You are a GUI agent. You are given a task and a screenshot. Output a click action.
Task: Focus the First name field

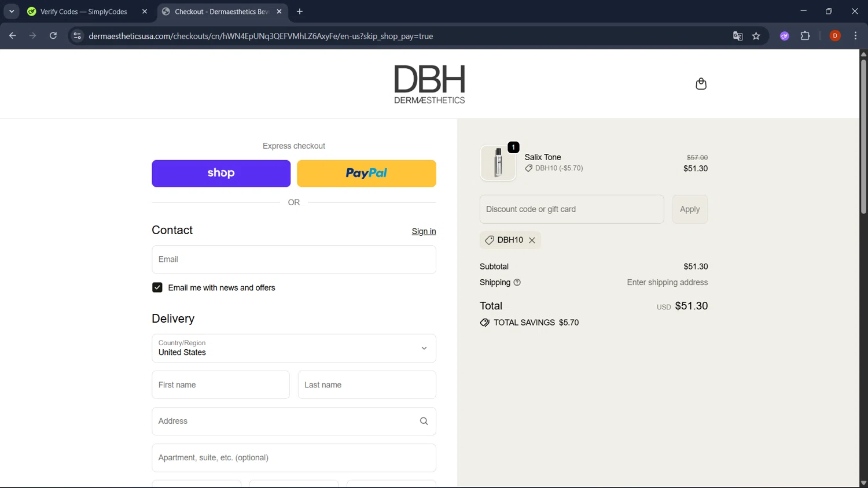pos(220,385)
